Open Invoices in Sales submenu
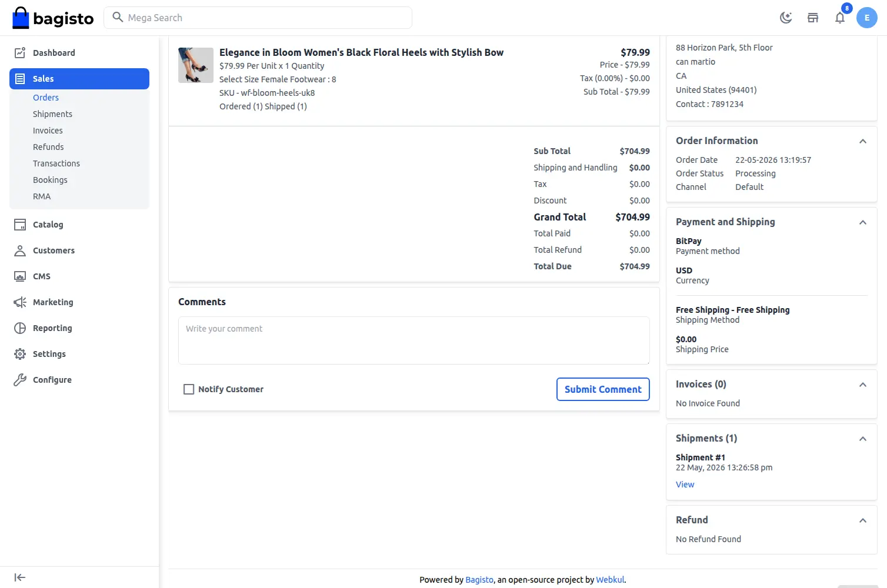This screenshot has width=887, height=588. click(48, 131)
